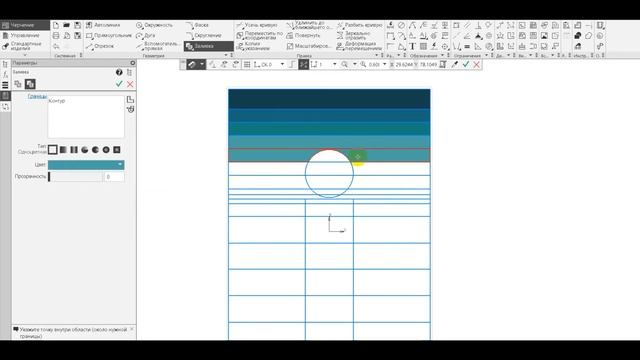Apply operation with toolbar green checkmark

(x=466, y=64)
